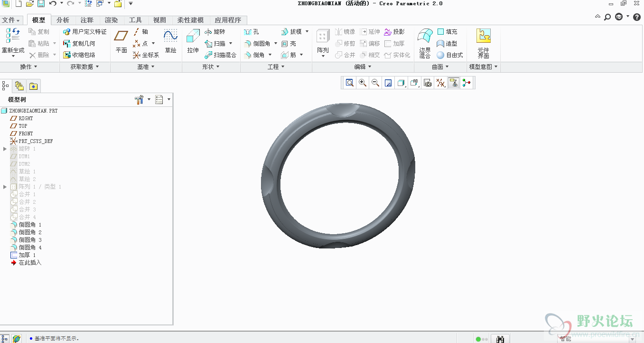Viewport: 644px width, 343px height.
Task: Open the Sketch (草绘) tool
Action: (170, 41)
